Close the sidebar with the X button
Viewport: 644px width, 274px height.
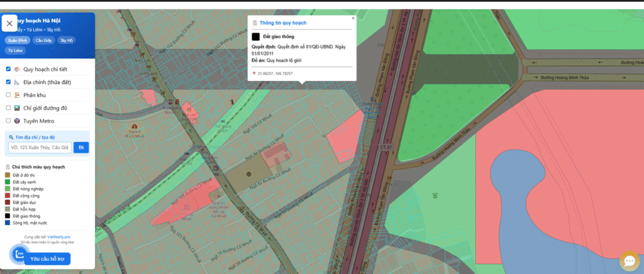pos(9,24)
